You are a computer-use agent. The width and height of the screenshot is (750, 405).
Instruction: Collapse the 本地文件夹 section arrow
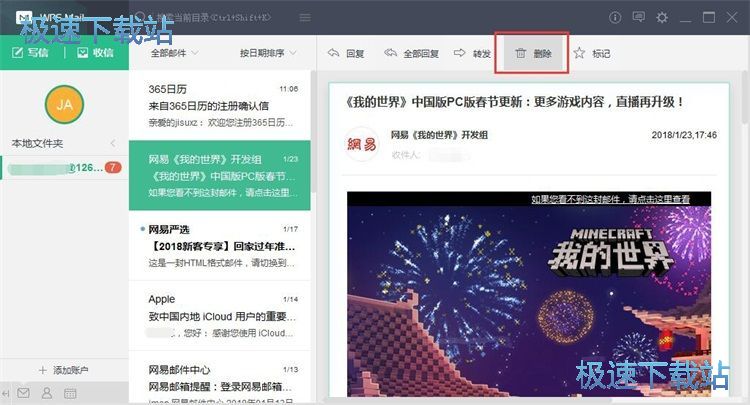click(x=113, y=143)
